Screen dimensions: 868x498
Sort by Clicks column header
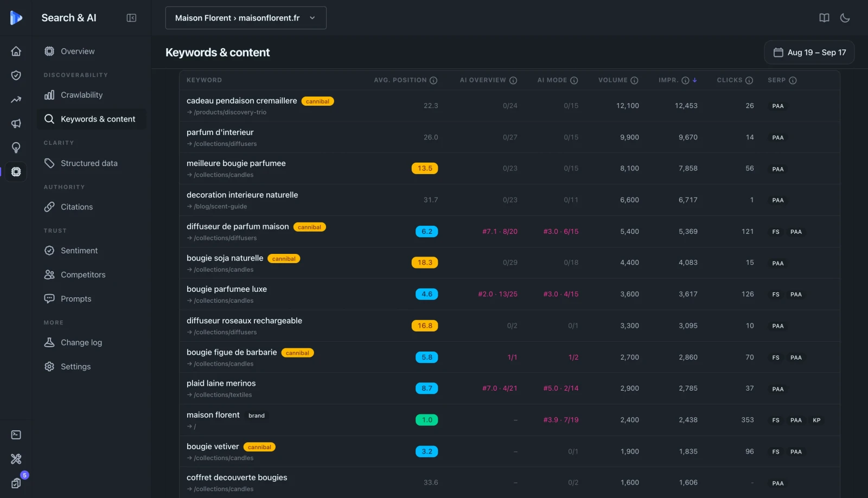(x=729, y=80)
